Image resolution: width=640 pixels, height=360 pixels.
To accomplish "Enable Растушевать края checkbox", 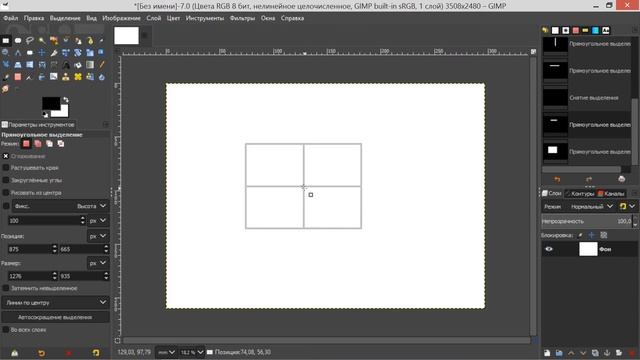I will point(6,168).
